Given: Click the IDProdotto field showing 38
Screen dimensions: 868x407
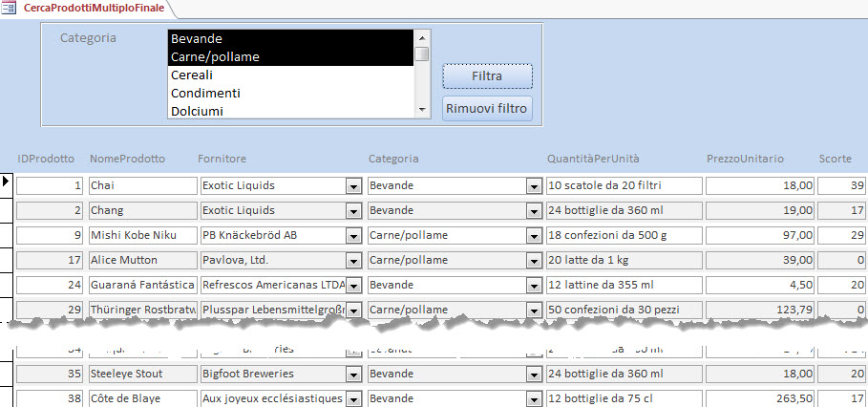Looking at the screenshot, I should [x=50, y=399].
